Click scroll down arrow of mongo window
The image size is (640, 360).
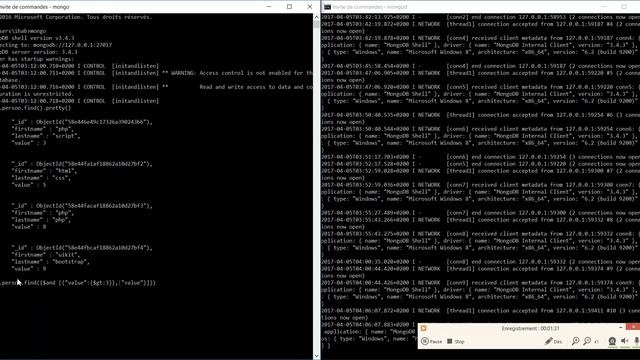[316, 356]
